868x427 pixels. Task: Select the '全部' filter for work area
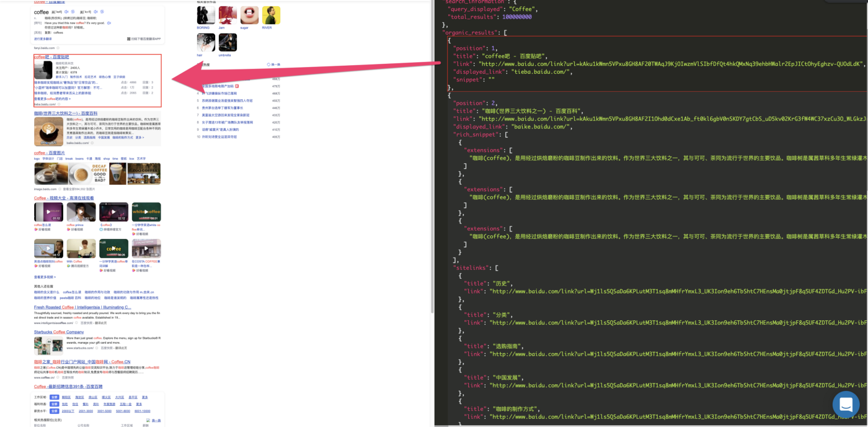[x=55, y=397]
